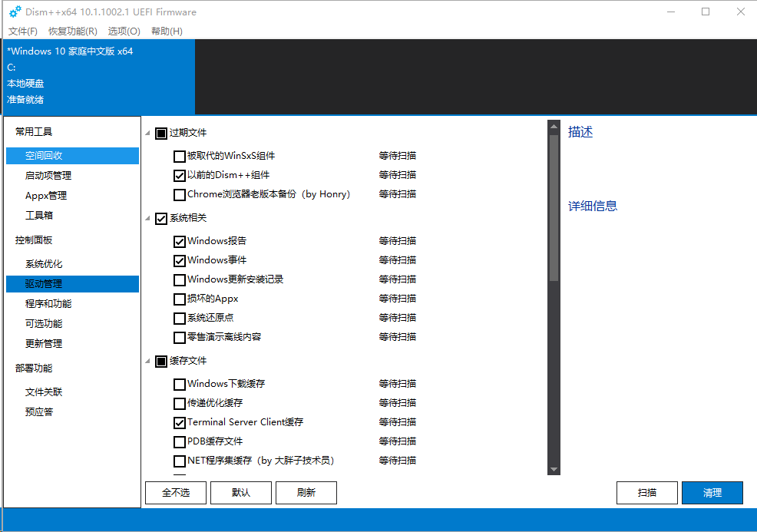This screenshot has width=757, height=532.
Task: Open the 文件(F) menu
Action: 23,31
